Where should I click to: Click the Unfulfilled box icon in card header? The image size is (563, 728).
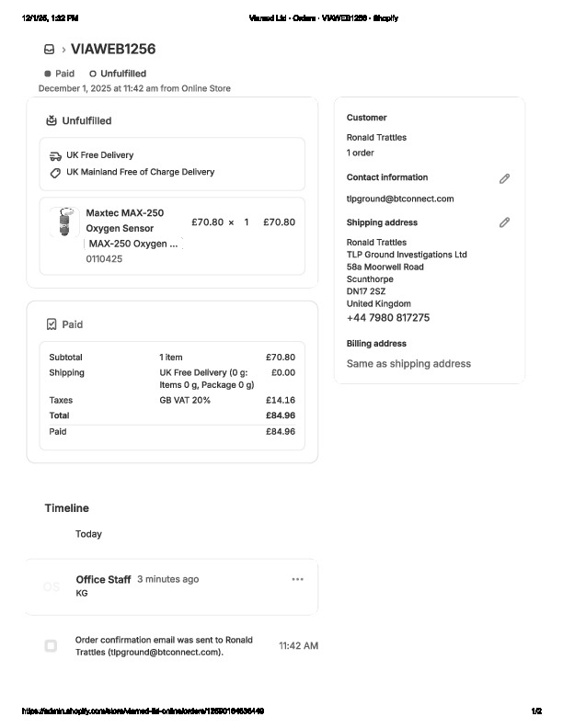[x=52, y=120]
